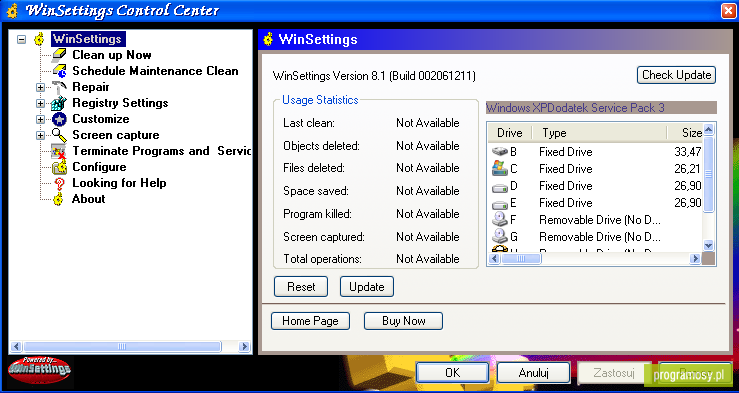Screen dimensions: 739x393
Task: Expand the Repair tree node
Action: tap(41, 88)
